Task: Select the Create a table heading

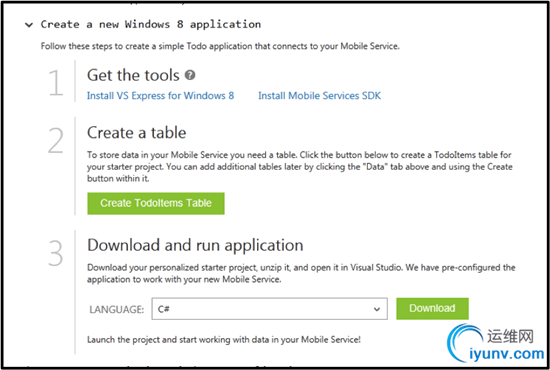Action: point(136,133)
